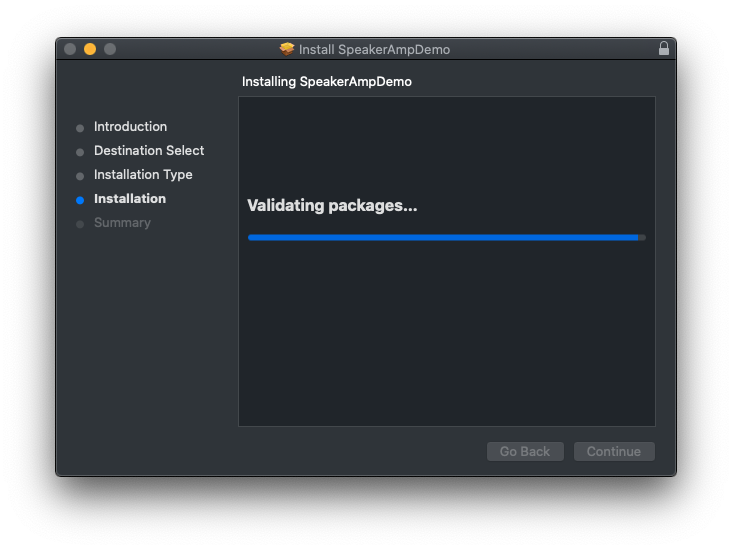Screen dimensions: 732x550
Task: Select the Installation Type step
Action: tap(143, 175)
